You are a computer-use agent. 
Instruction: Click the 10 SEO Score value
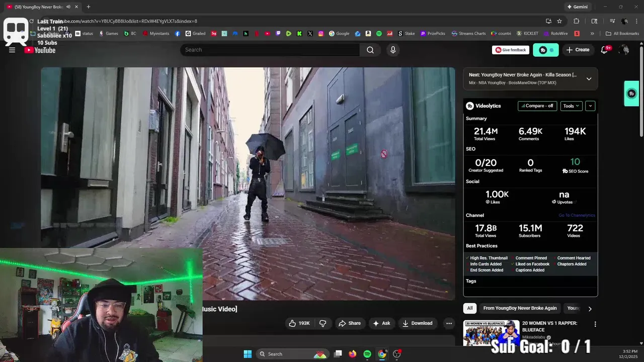coord(575,162)
